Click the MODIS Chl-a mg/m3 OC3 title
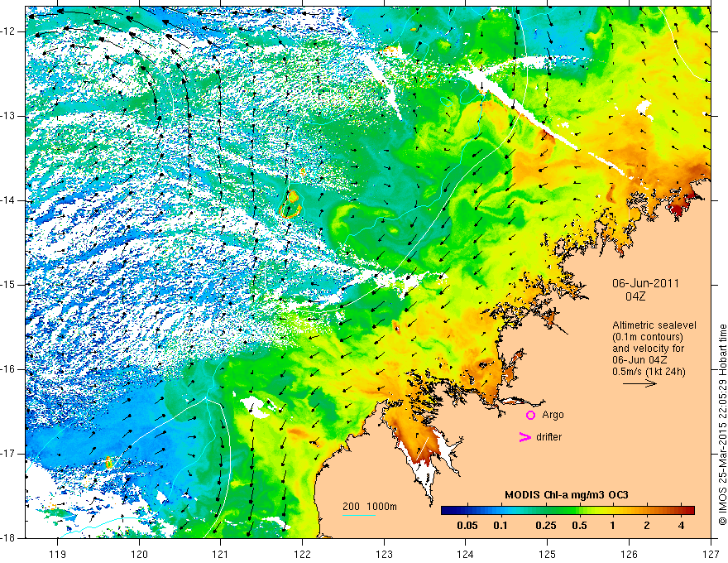The image size is (728, 563). [567, 495]
